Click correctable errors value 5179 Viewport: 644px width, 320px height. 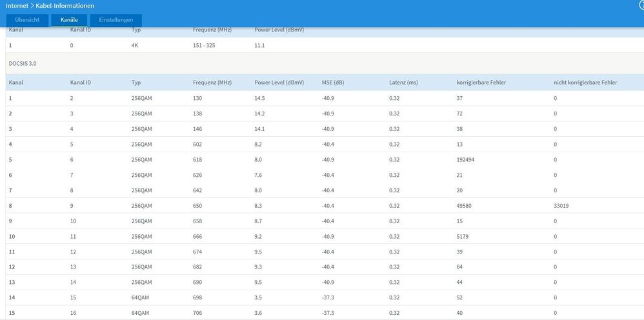(463, 237)
